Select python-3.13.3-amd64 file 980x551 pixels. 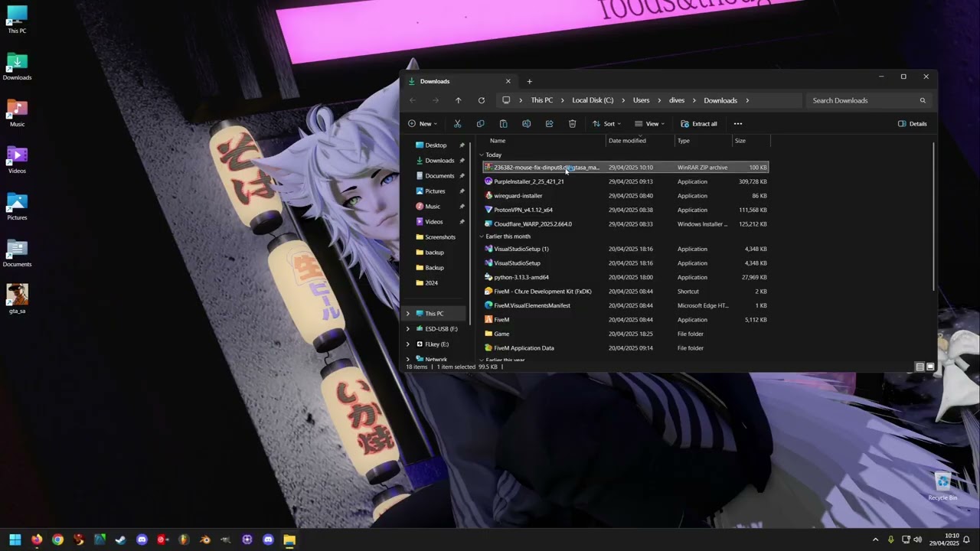[521, 277]
